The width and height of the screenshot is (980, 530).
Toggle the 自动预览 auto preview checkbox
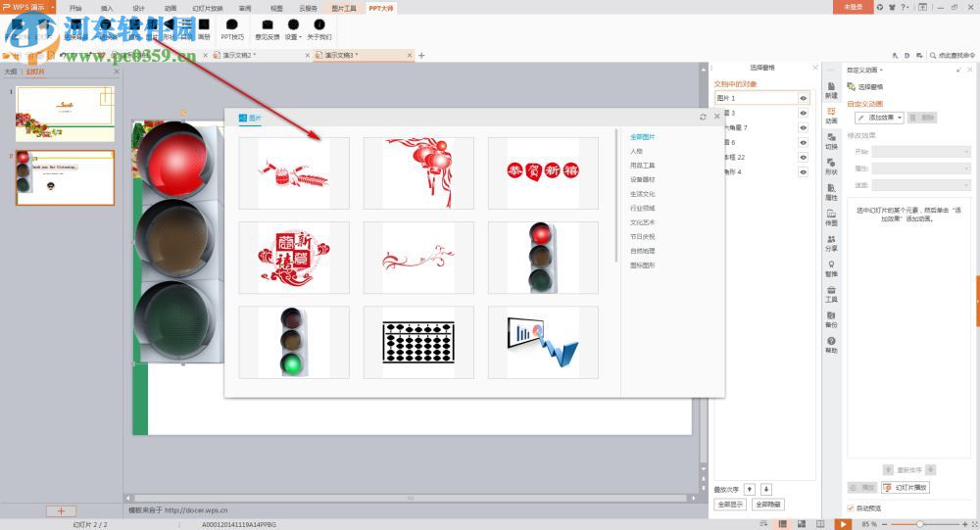tap(851, 508)
